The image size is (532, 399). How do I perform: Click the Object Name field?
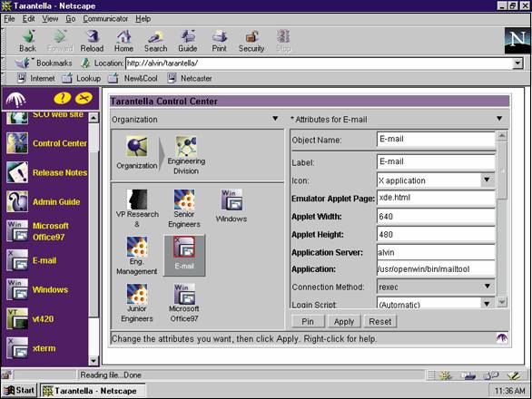pos(436,139)
